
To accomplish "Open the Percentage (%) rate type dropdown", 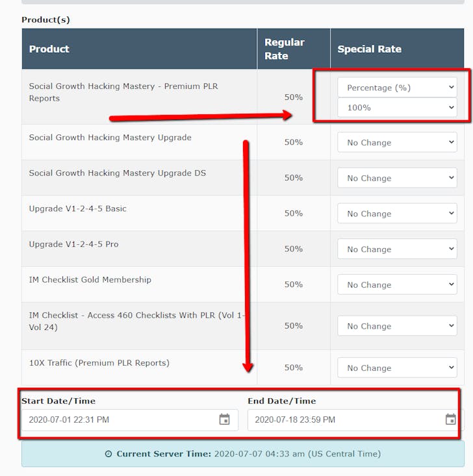I will (397, 88).
